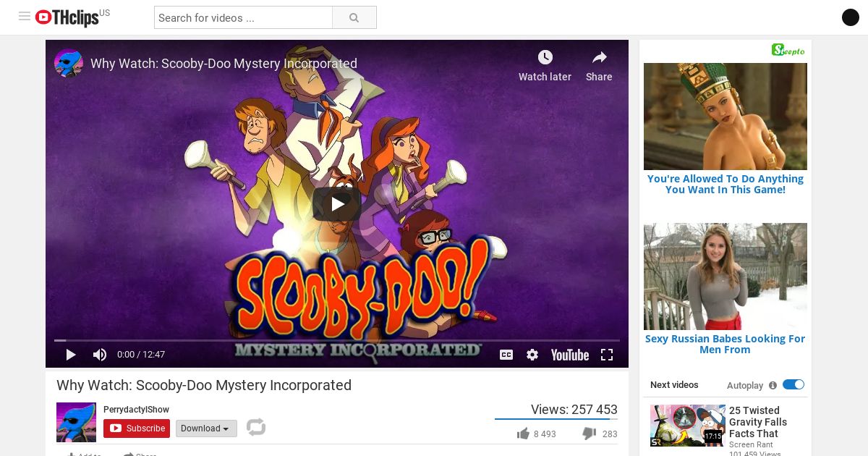Click the search magnifier button
The height and width of the screenshot is (456, 868).
[354, 17]
